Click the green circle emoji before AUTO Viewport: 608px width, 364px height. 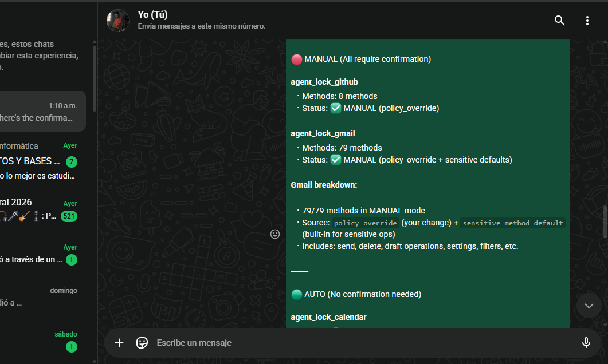click(297, 294)
